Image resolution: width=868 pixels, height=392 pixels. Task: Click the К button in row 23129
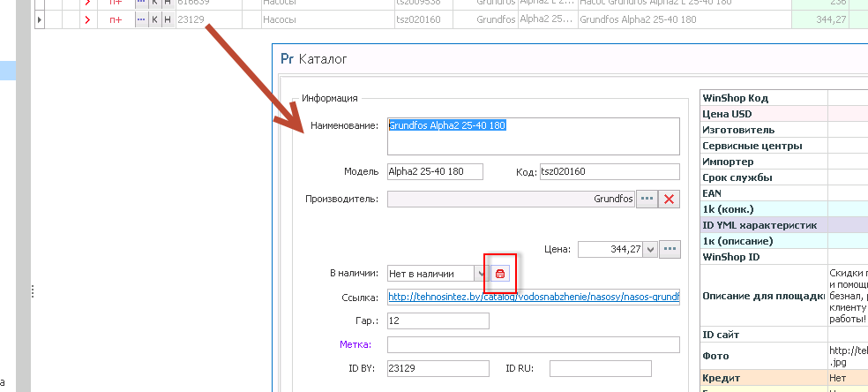tap(154, 20)
